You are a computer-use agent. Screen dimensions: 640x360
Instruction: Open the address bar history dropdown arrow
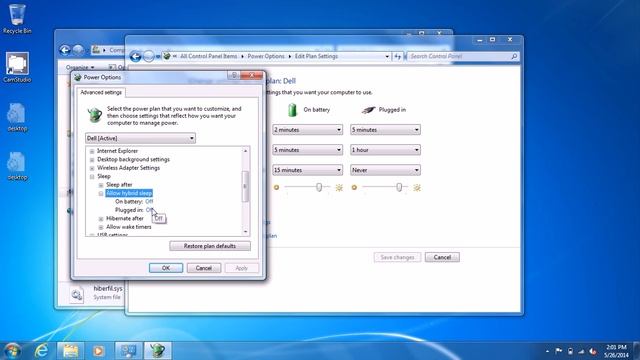pos(387,56)
